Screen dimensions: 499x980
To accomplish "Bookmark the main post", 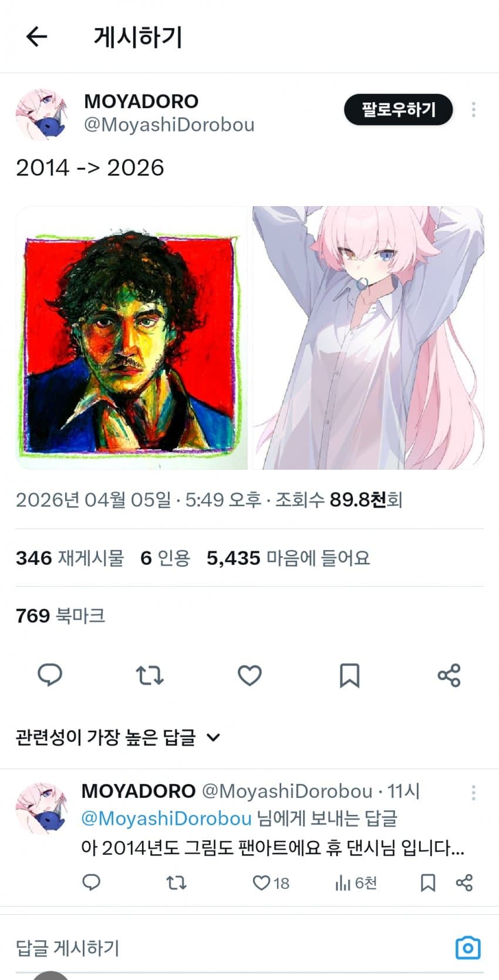I will click(x=349, y=675).
